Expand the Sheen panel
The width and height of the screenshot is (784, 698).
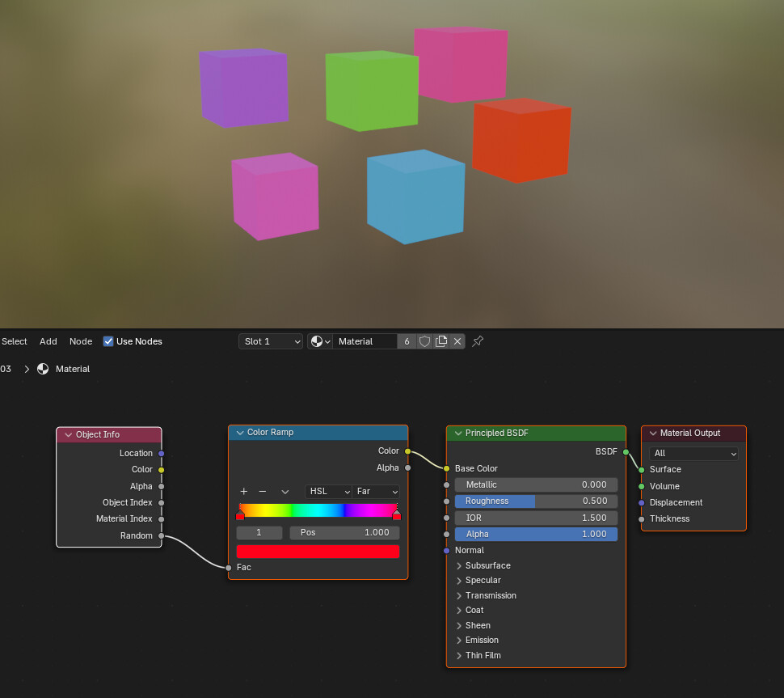[459, 626]
